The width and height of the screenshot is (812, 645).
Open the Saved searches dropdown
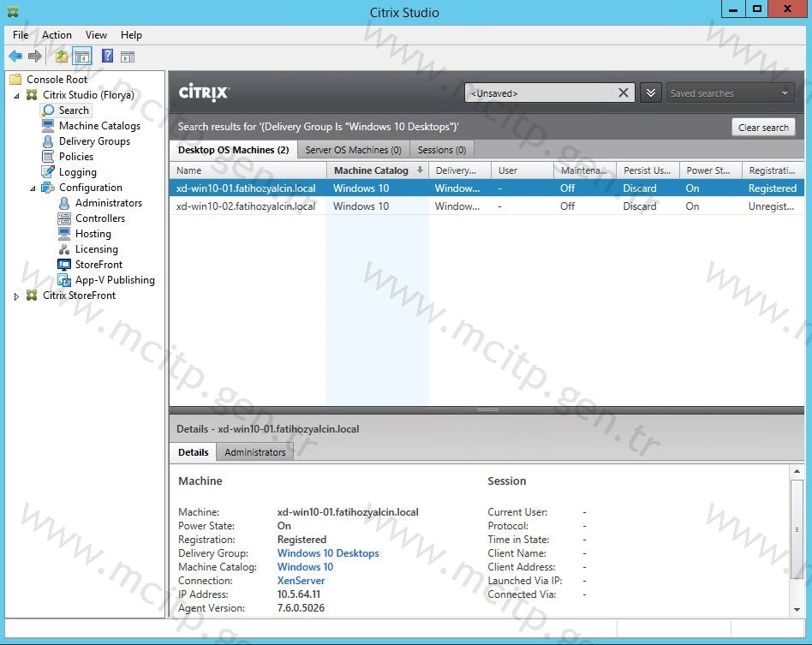pos(730,93)
